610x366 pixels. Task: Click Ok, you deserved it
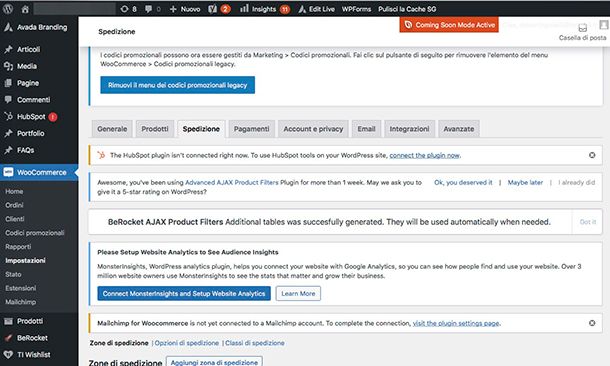(x=463, y=182)
